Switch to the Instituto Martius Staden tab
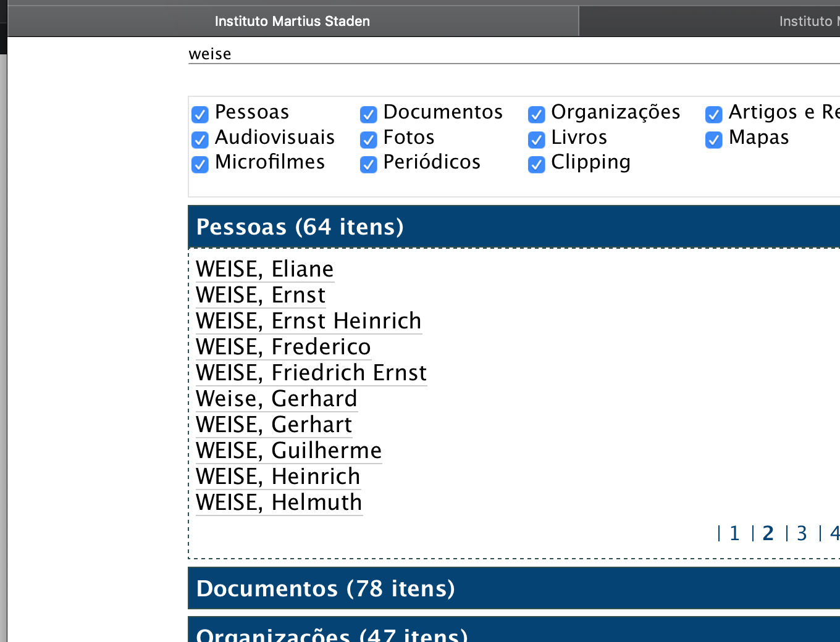This screenshot has width=840, height=642. [292, 22]
